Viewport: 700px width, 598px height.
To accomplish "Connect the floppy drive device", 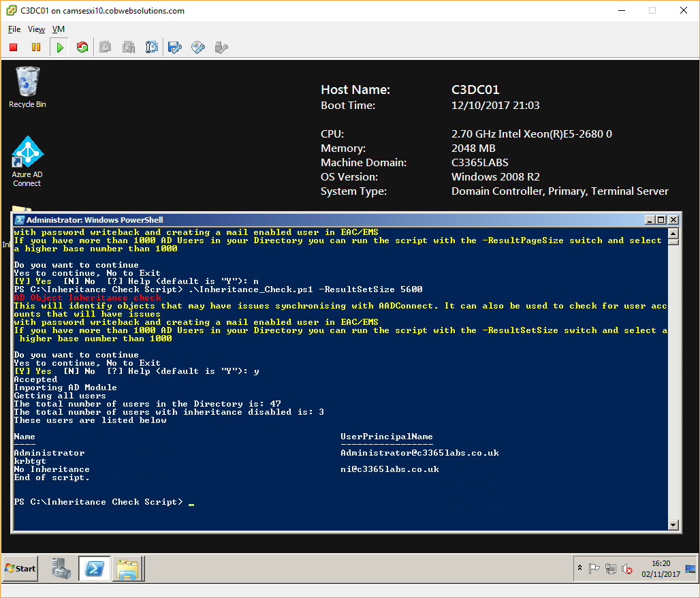I will pyautogui.click(x=174, y=47).
